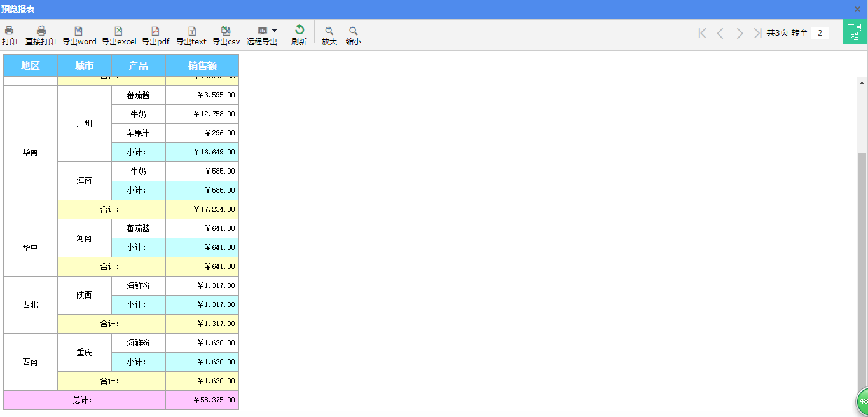868x417 pixels.
Task: Zoom in using the 放大 icon
Action: pyautogui.click(x=329, y=35)
